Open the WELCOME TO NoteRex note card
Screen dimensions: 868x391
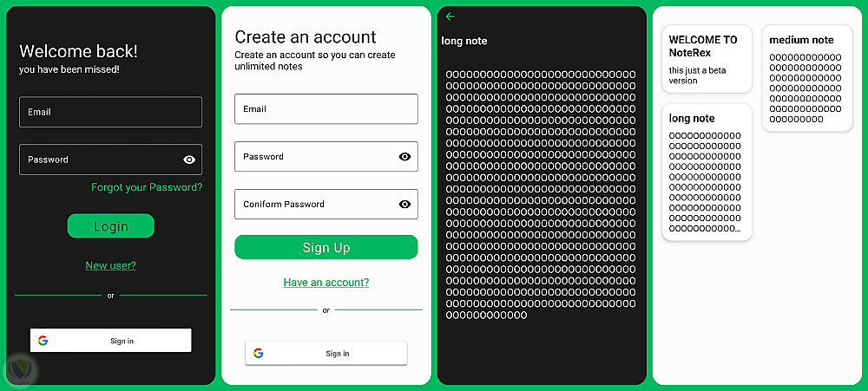pos(707,59)
